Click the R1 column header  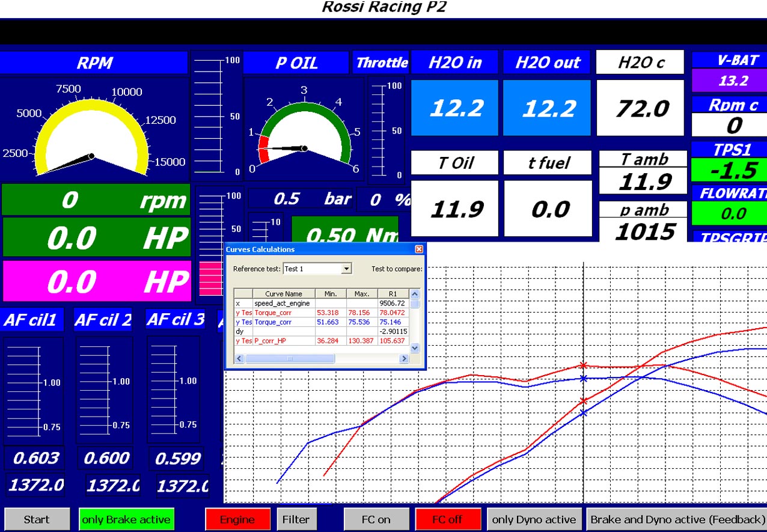(x=393, y=294)
